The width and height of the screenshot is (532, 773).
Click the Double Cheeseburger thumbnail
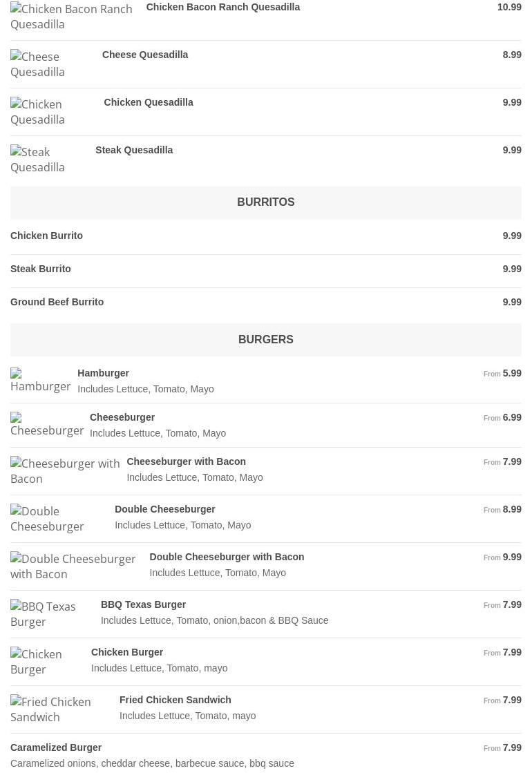coord(58,519)
